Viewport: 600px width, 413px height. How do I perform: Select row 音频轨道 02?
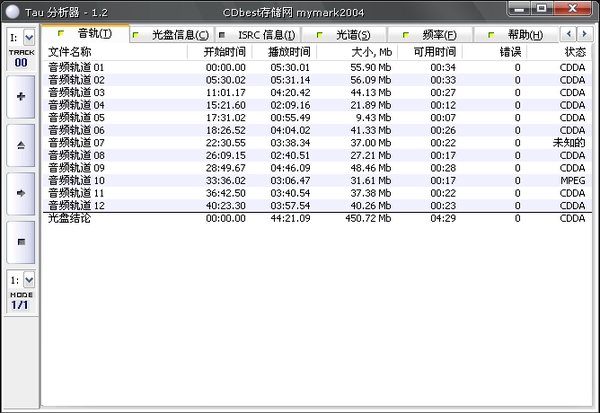(317, 80)
